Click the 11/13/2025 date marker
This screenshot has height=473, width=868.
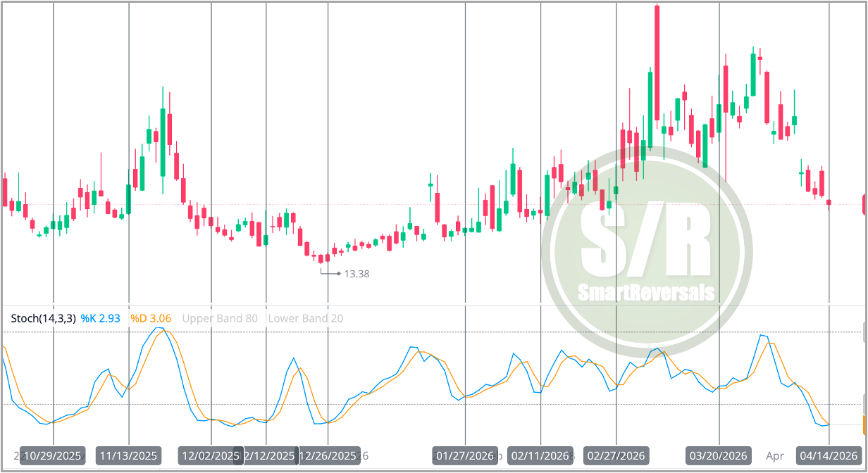129,456
